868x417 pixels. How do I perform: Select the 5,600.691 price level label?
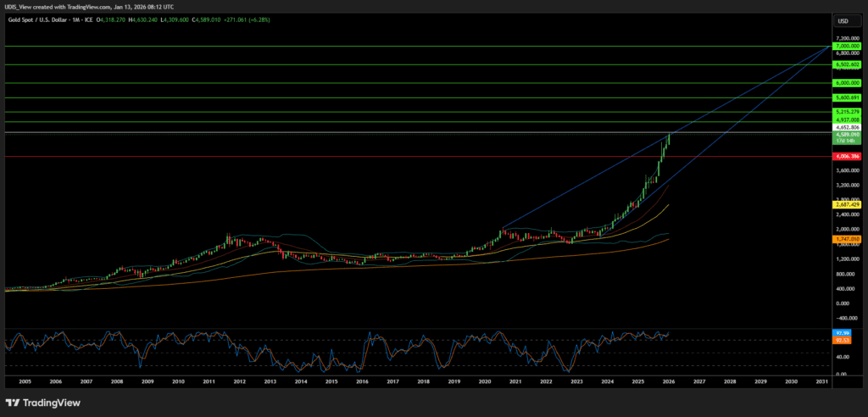click(x=847, y=98)
